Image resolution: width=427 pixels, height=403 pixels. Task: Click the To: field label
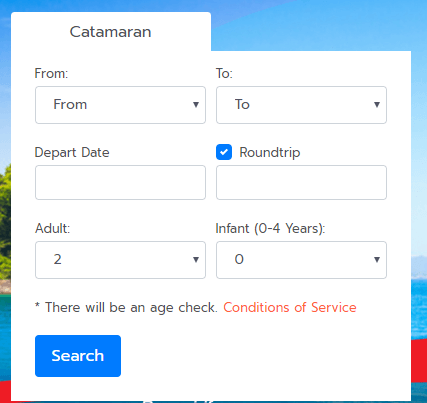(x=224, y=73)
